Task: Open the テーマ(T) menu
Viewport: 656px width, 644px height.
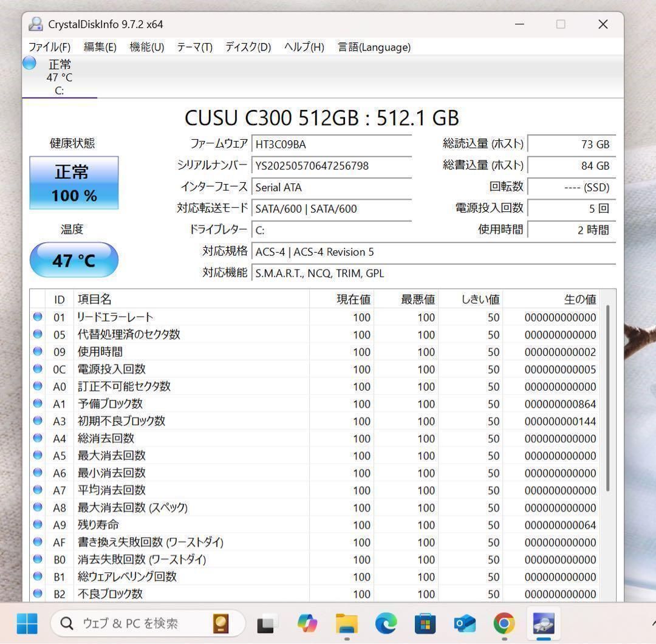Action: pyautogui.click(x=194, y=47)
